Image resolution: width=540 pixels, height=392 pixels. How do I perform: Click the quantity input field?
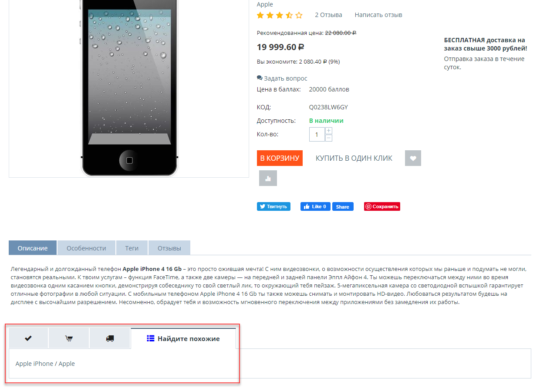317,135
